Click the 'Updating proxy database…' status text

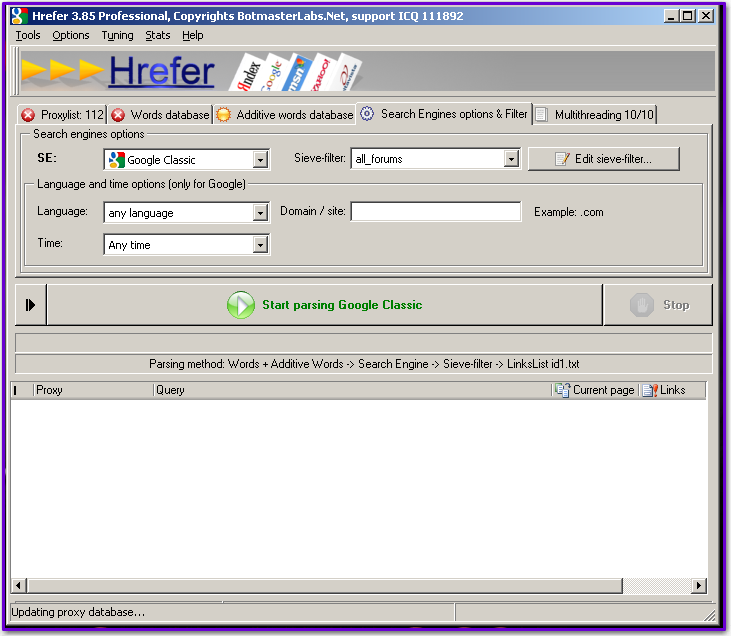pyautogui.click(x=78, y=612)
